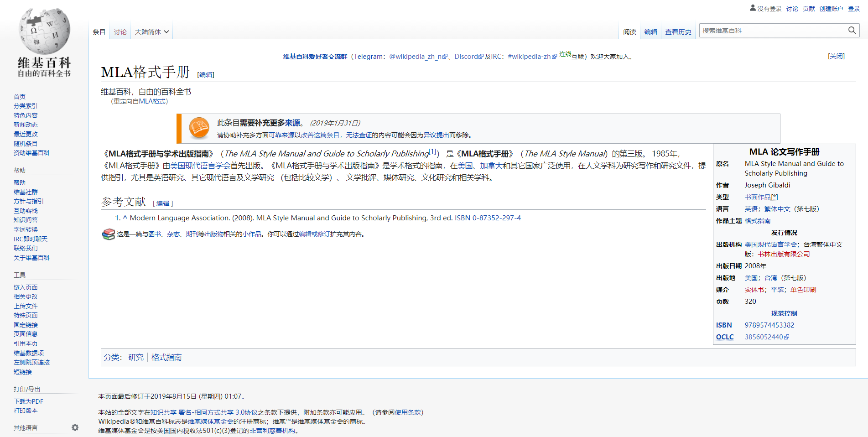Viewport: 868px width, 437px height.
Task: Open the 查看历史 tab
Action: click(x=678, y=31)
